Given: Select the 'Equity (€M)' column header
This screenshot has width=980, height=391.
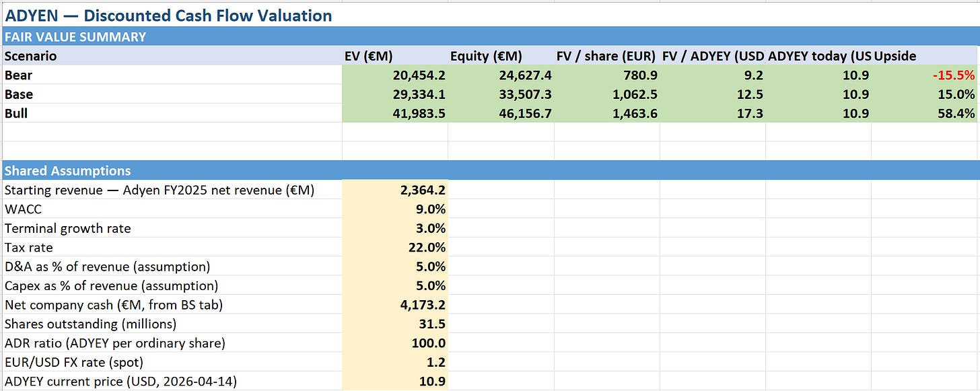Looking at the screenshot, I should coord(501,56).
